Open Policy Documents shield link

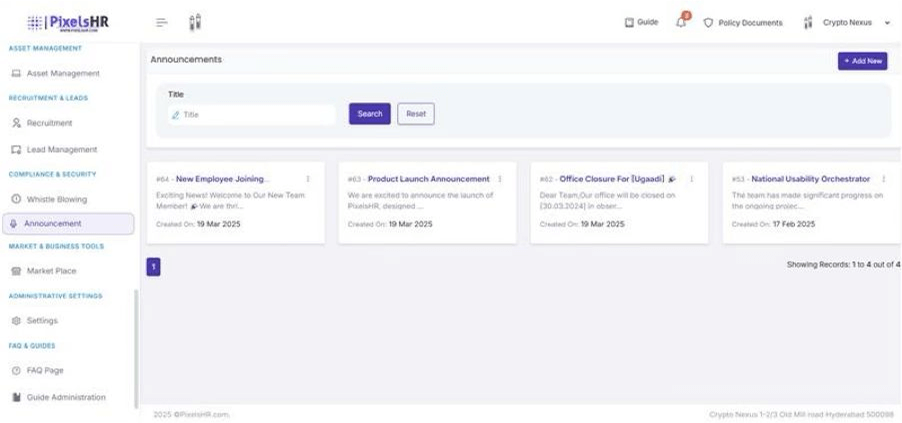click(x=743, y=22)
